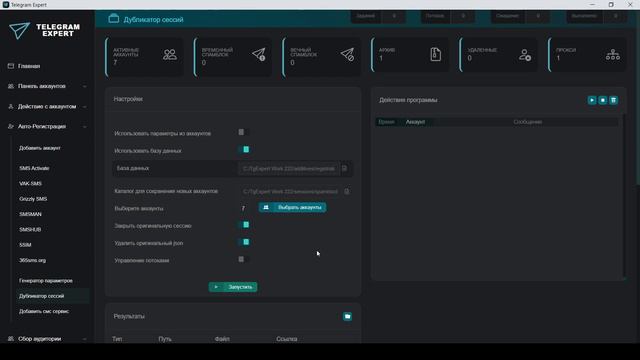The height and width of the screenshot is (360, 640).
Task: Select Дубликатор сессий in the sidebar
Action: pos(41,296)
